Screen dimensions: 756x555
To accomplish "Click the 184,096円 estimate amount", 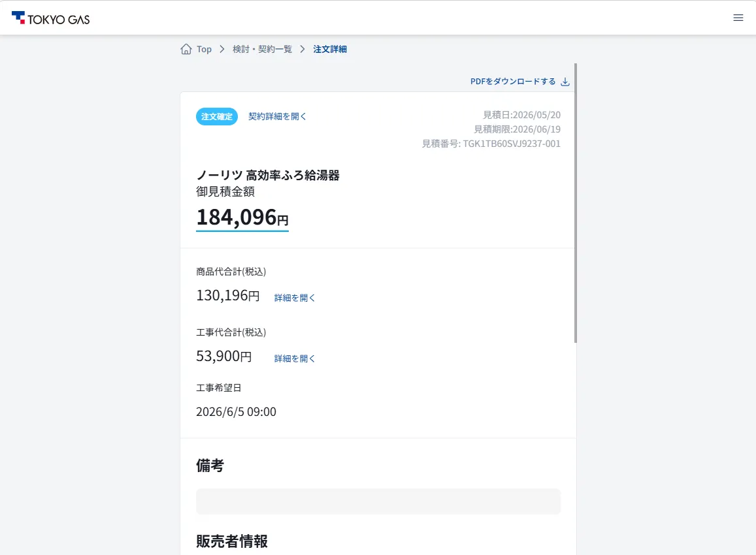I will point(242,217).
